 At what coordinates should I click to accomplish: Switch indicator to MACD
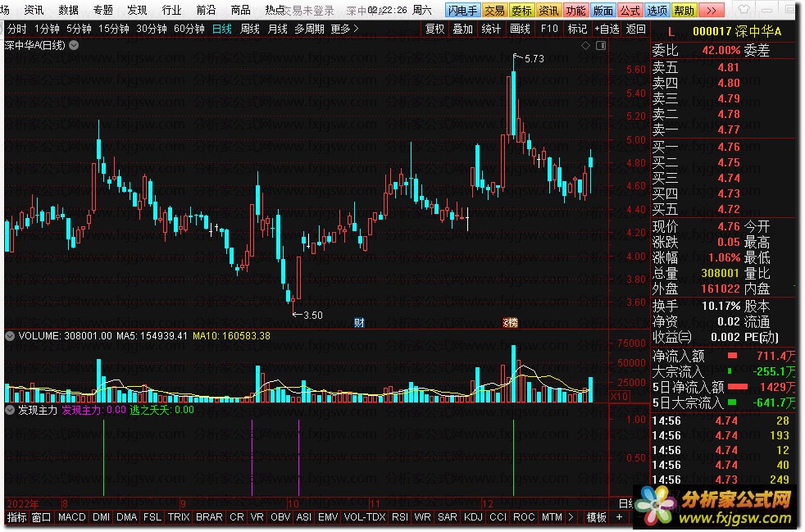(72, 517)
